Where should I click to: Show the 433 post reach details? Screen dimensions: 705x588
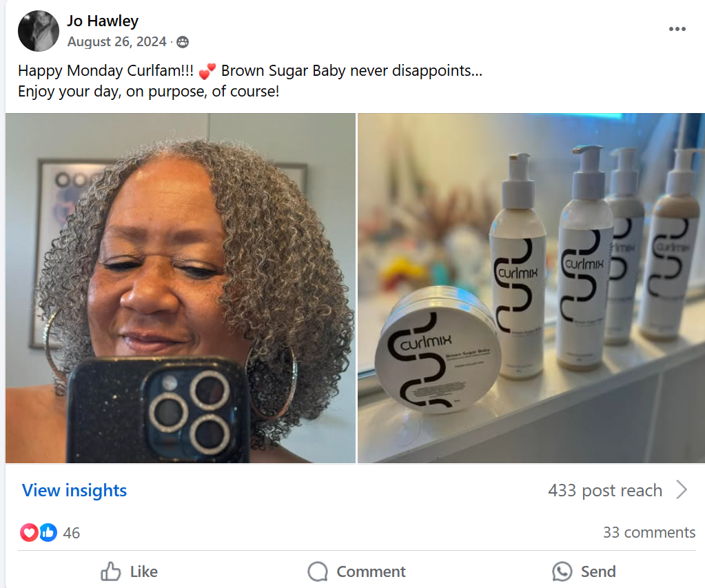(x=604, y=490)
